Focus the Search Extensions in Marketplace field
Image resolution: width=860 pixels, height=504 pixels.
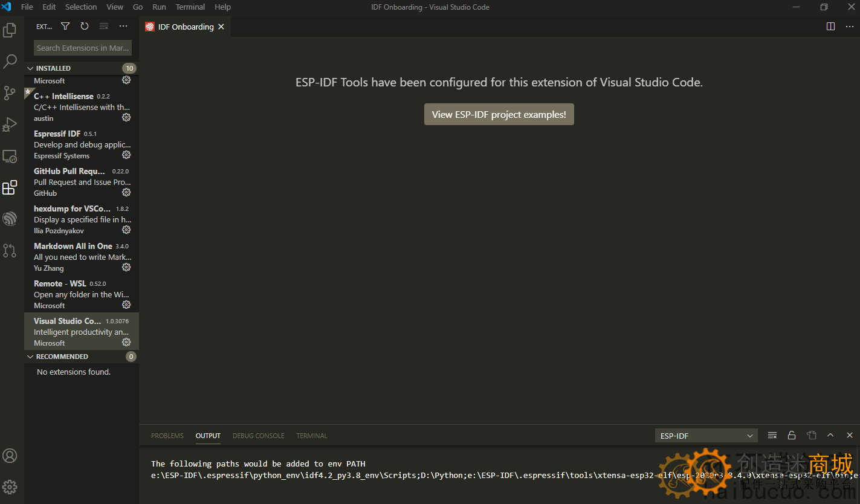click(83, 48)
